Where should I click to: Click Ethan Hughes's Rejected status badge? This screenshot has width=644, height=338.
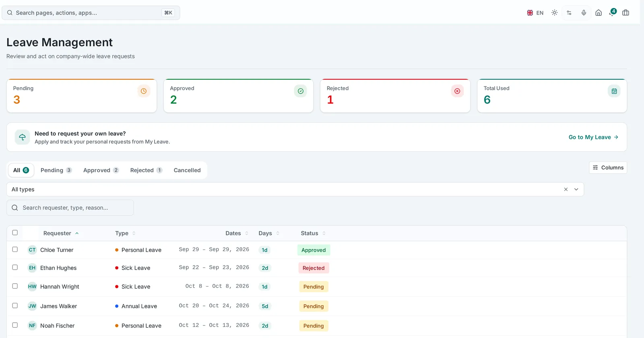(x=314, y=268)
